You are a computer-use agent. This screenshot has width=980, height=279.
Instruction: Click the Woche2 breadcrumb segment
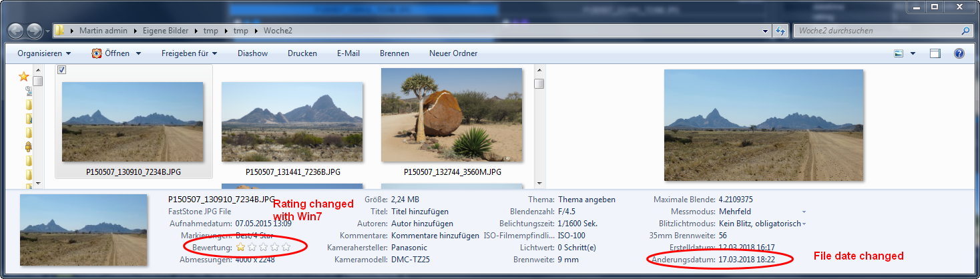(x=278, y=31)
